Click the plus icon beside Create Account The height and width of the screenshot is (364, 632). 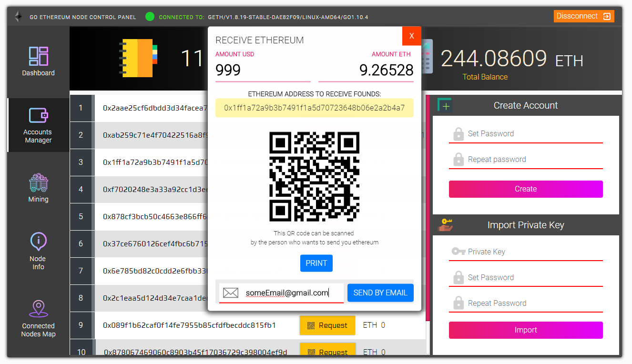[445, 106]
